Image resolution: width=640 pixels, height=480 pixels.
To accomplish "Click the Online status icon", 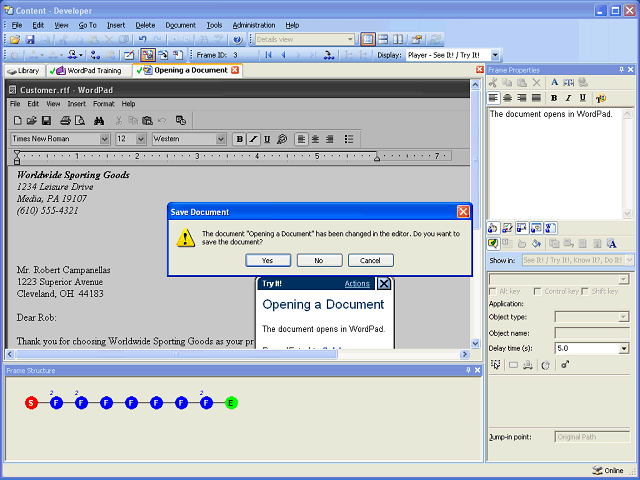I will tap(598, 470).
